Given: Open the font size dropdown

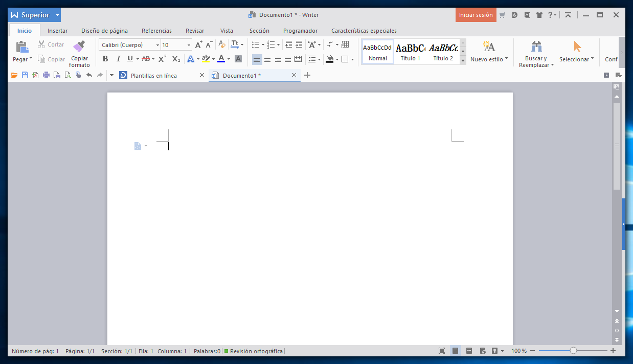Looking at the screenshot, I should 187,45.
